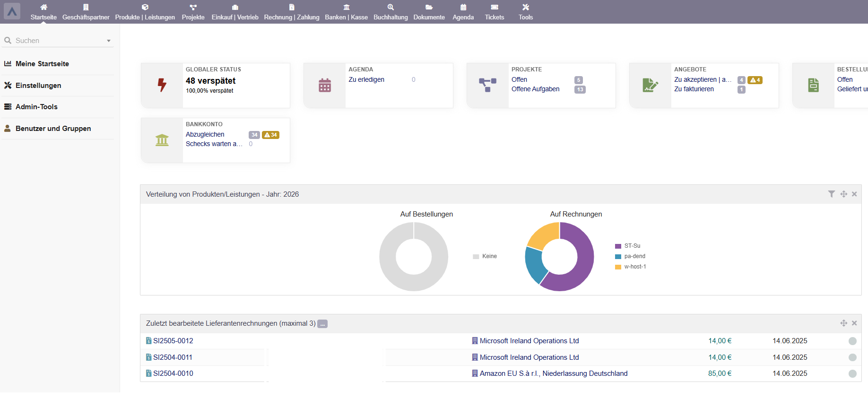Open the Zu akzeptieren proposals link

(703, 79)
